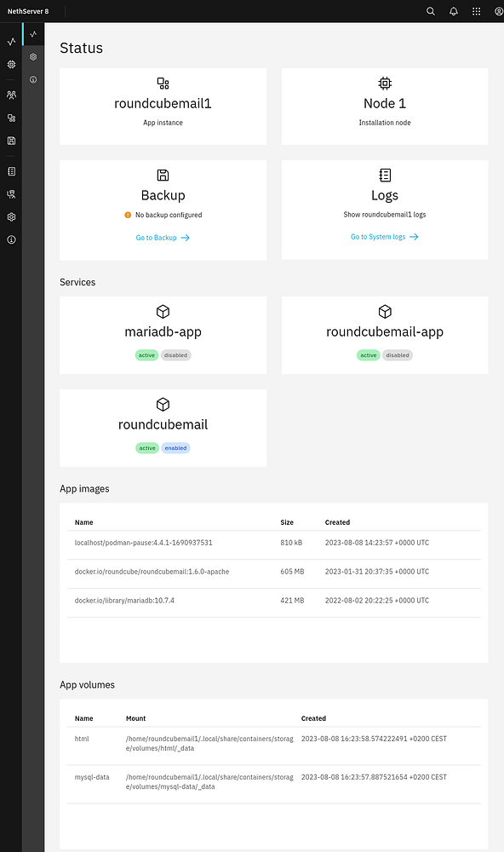Open Nodes chip icon in main sidebar

click(11, 64)
